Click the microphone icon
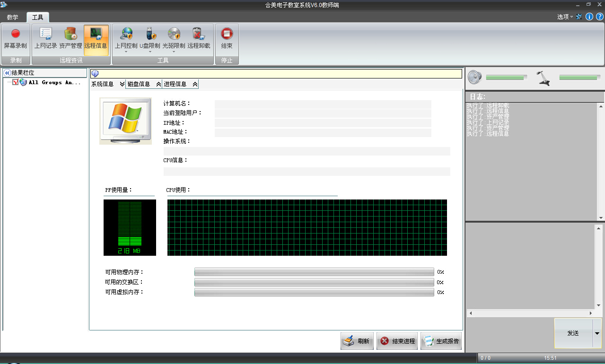 (x=544, y=78)
